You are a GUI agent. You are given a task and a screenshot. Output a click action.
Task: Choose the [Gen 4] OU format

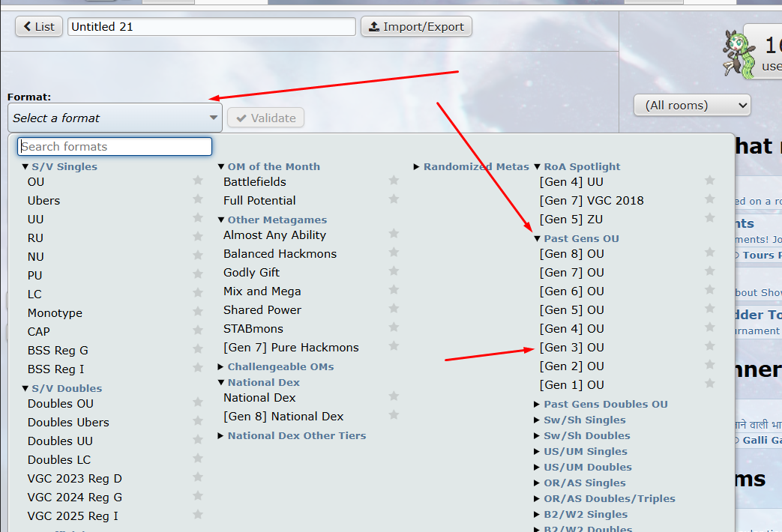pos(571,329)
